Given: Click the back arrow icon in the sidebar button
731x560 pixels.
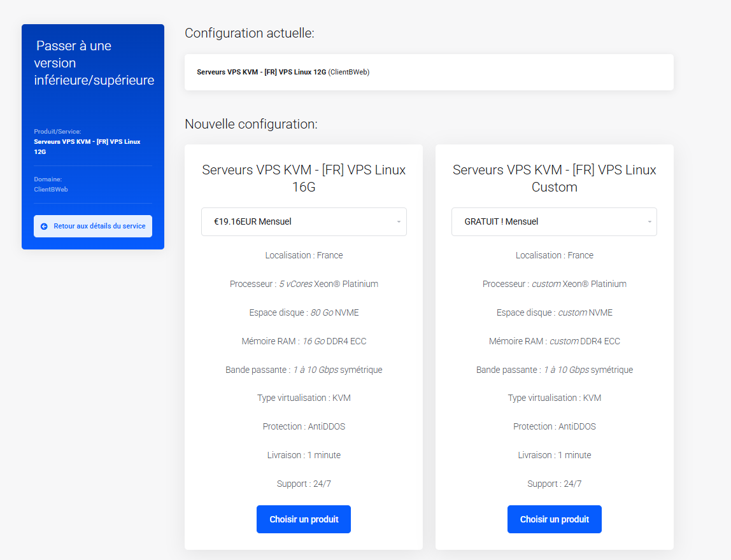Looking at the screenshot, I should pyautogui.click(x=44, y=226).
